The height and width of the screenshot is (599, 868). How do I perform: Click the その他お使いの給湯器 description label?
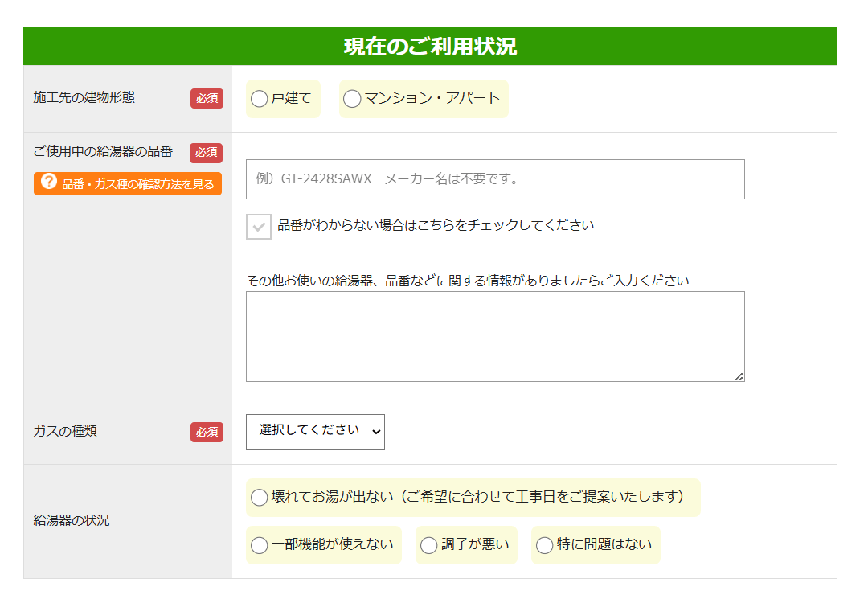467,281
